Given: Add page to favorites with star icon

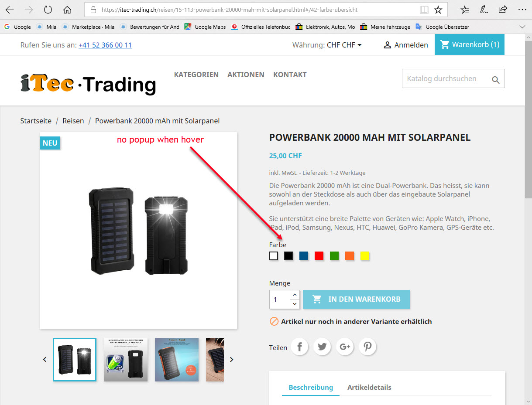Looking at the screenshot, I should tap(438, 10).
